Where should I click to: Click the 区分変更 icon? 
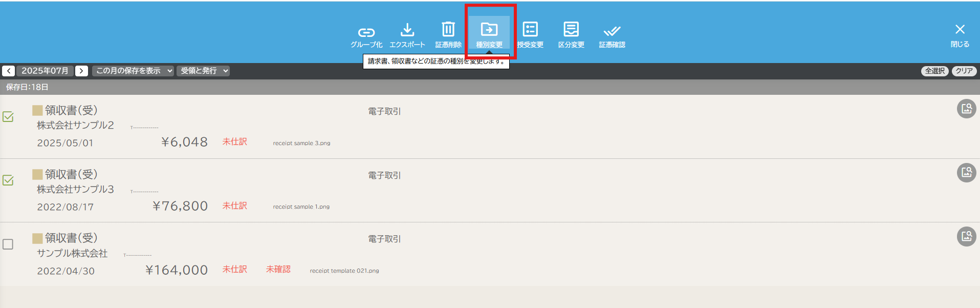point(571,30)
